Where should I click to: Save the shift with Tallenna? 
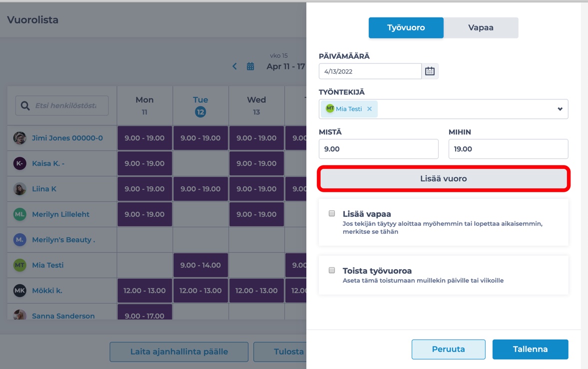click(x=530, y=349)
